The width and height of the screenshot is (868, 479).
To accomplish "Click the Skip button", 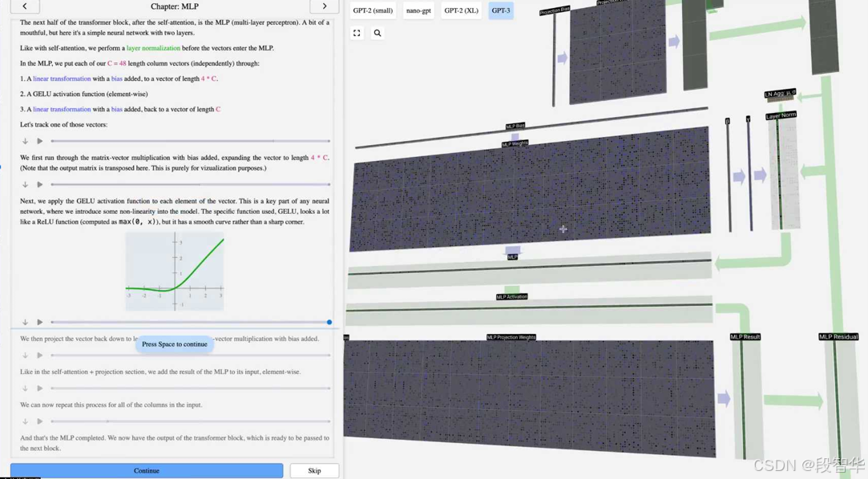I will (x=314, y=471).
